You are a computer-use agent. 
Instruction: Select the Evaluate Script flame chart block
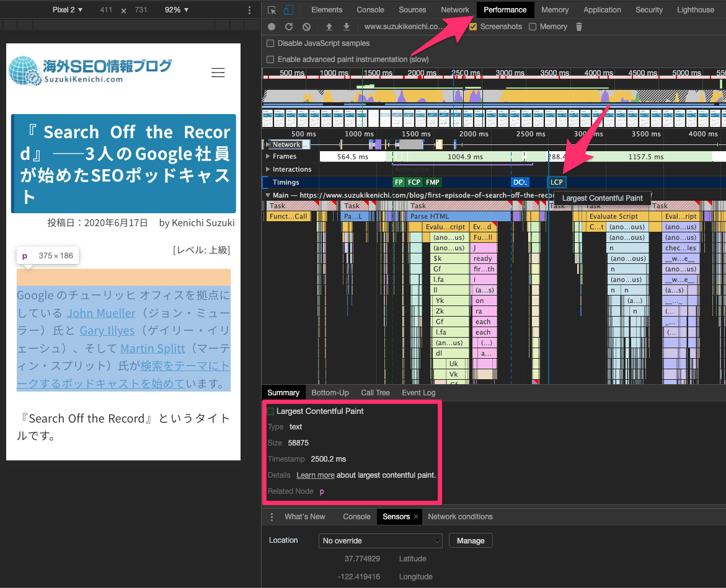coord(617,216)
